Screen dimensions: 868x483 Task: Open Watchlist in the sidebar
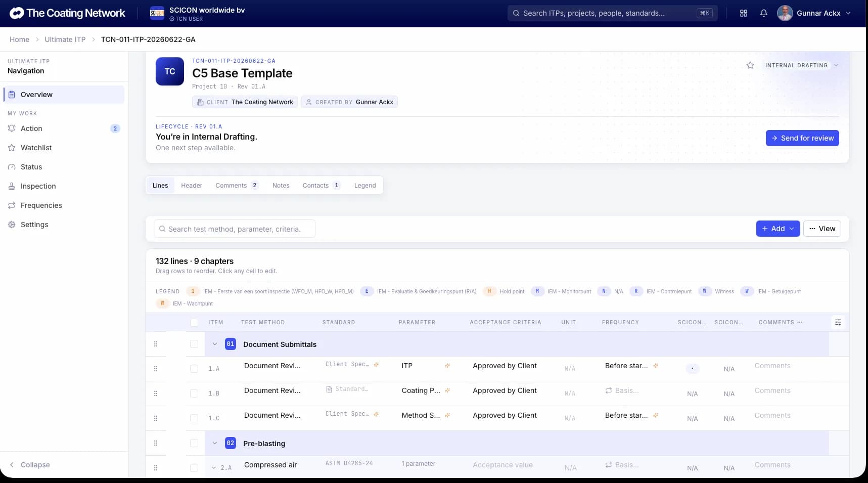click(x=64, y=148)
